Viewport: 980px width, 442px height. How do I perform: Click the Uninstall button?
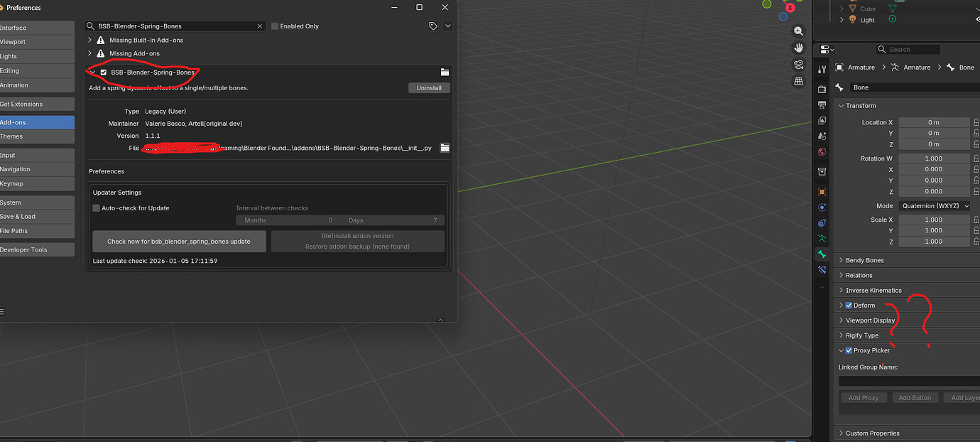[429, 88]
